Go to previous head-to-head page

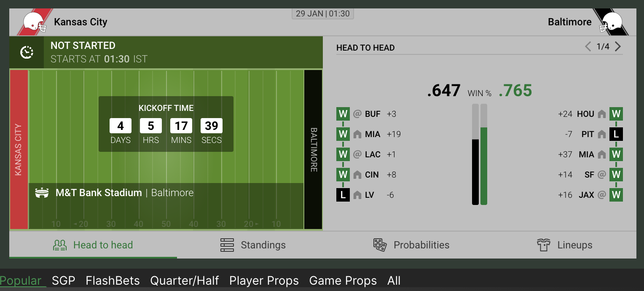click(588, 47)
